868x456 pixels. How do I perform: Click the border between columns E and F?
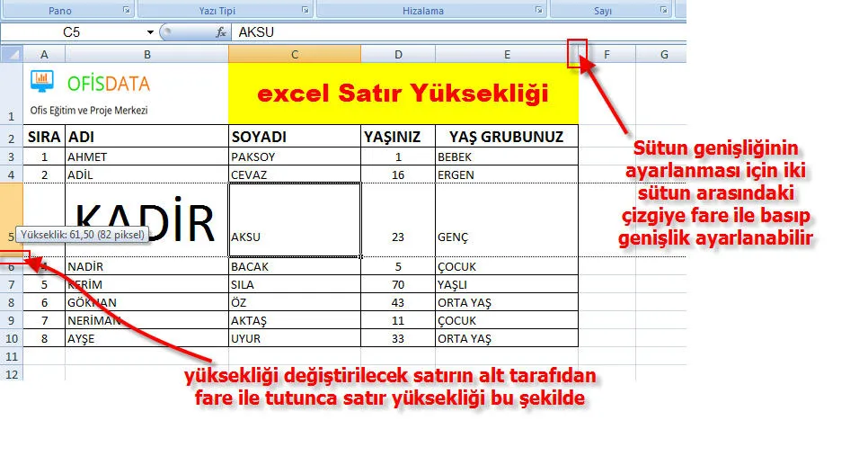[579, 55]
